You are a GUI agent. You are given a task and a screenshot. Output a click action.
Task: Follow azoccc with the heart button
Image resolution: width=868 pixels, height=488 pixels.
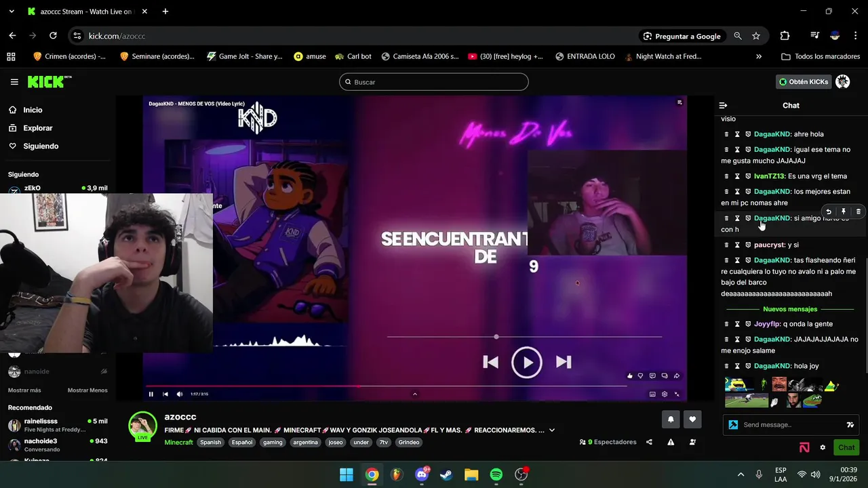[x=692, y=420]
